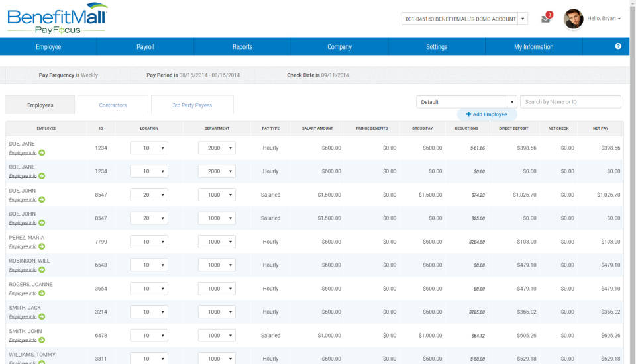
Task: Open the Reports menu
Action: point(242,47)
